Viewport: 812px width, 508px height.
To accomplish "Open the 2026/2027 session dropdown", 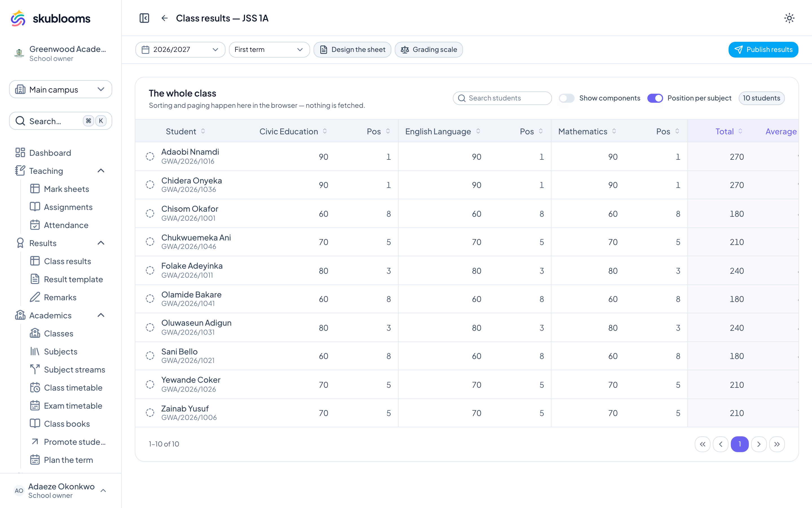I will (x=180, y=50).
